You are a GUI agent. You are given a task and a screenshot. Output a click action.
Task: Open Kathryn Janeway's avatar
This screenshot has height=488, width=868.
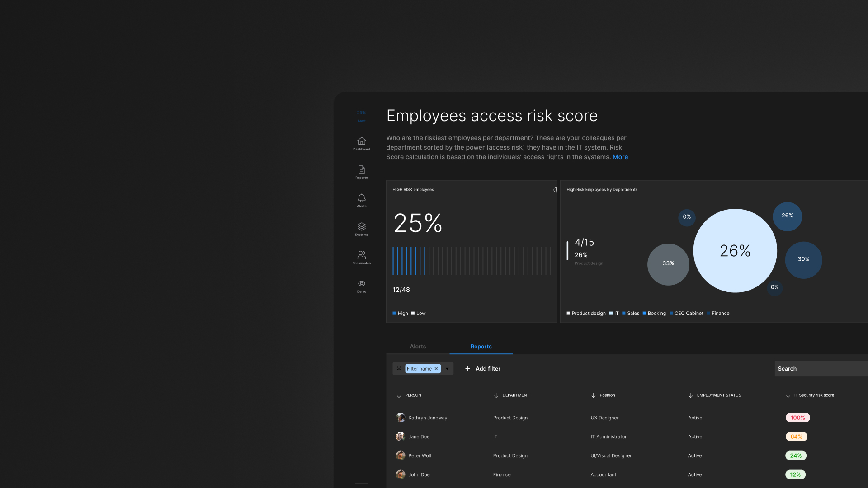coord(401,418)
